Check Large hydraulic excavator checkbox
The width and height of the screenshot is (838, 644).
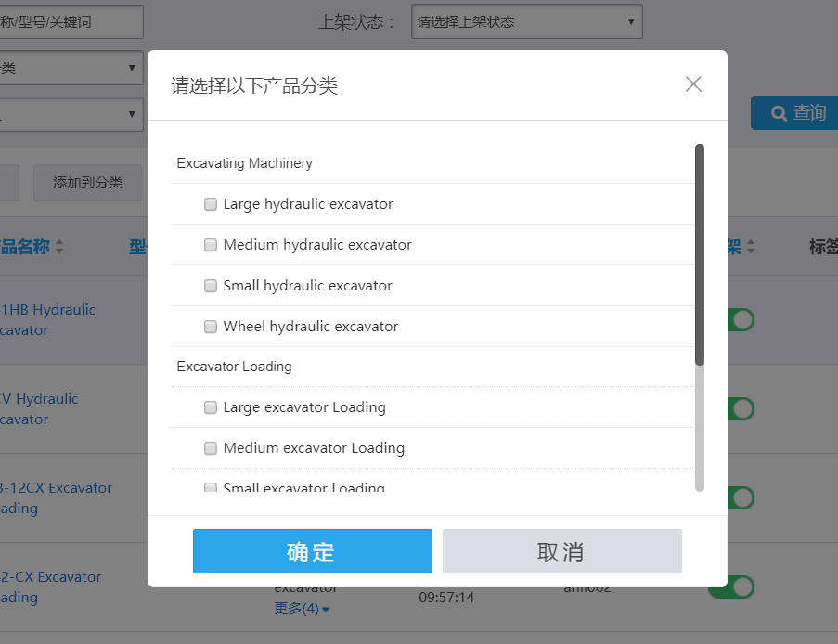(x=211, y=204)
